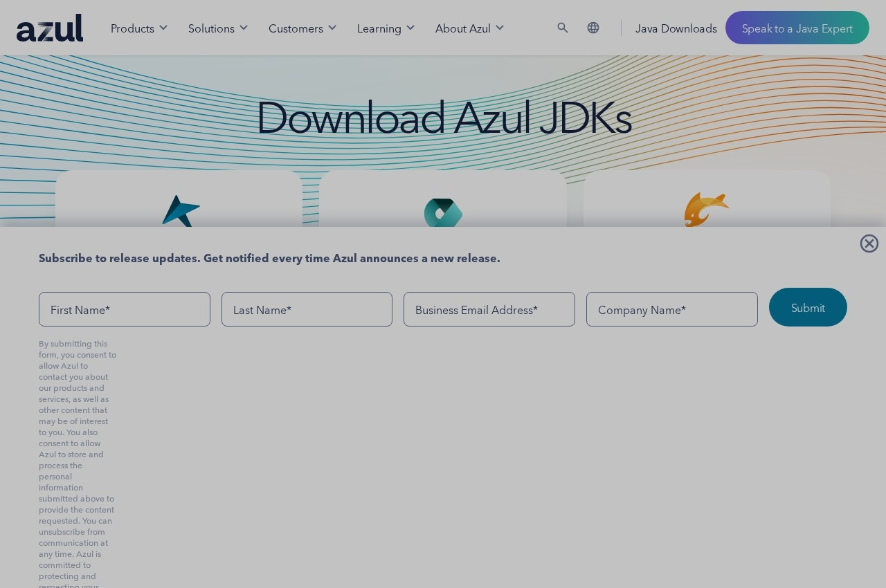Click the teal product logo icon

443,212
